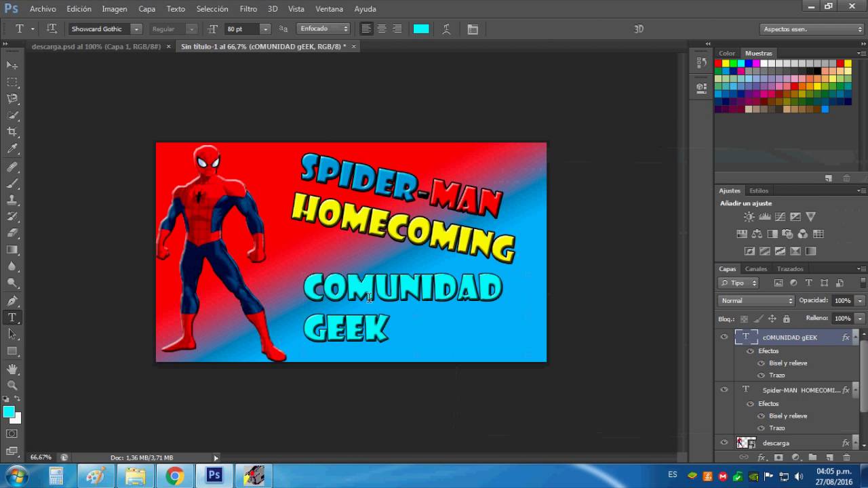The width and height of the screenshot is (868, 488).
Task: Open the Normal blend mode dropdown
Action: [756, 300]
